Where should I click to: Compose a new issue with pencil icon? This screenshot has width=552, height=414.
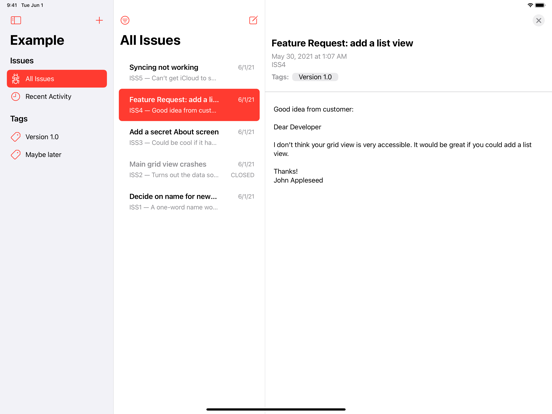pos(253,20)
